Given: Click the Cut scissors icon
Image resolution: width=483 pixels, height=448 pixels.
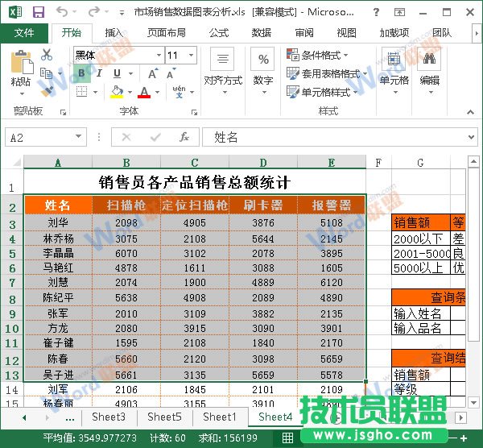Looking at the screenshot, I should tap(47, 54).
